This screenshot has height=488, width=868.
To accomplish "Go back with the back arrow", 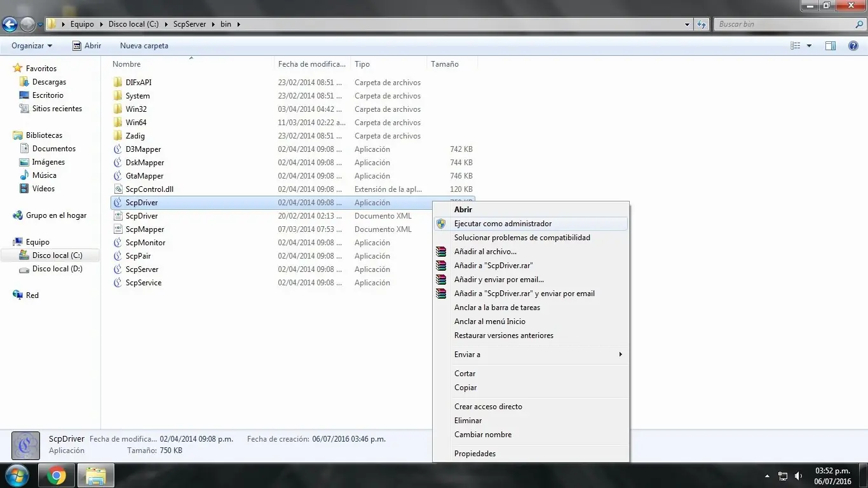I will [x=10, y=24].
